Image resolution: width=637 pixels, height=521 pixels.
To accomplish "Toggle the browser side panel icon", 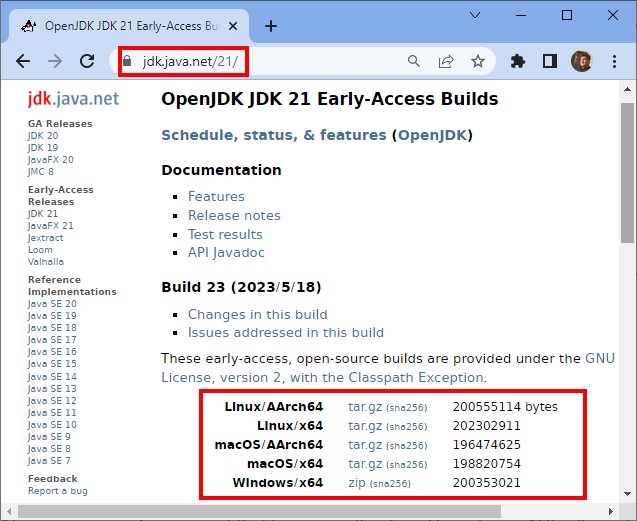I will pos(549,61).
